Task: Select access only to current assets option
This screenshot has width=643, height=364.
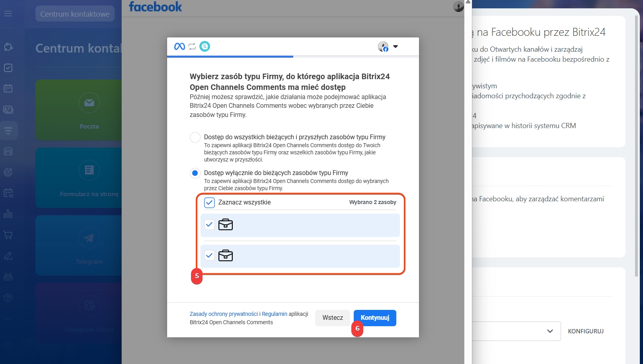Action: point(195,173)
